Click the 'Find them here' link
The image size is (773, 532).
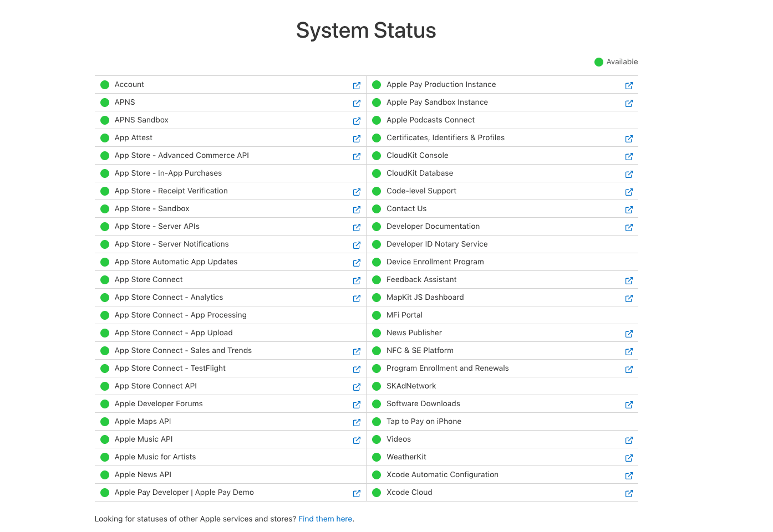click(326, 519)
